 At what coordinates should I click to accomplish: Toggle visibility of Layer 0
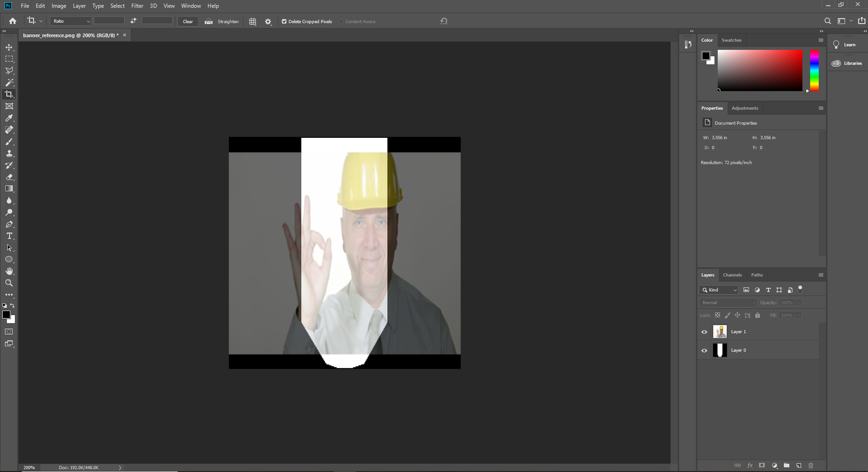tap(705, 350)
